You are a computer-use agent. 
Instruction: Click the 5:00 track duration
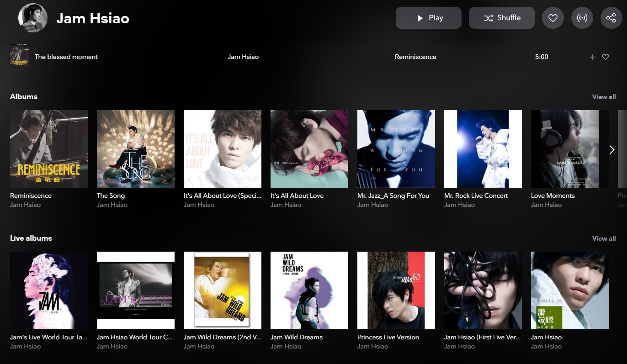pyautogui.click(x=542, y=57)
